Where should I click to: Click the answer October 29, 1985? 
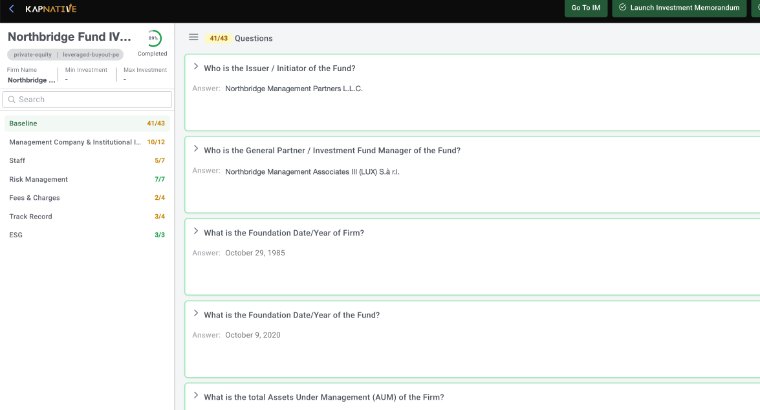[x=255, y=253]
